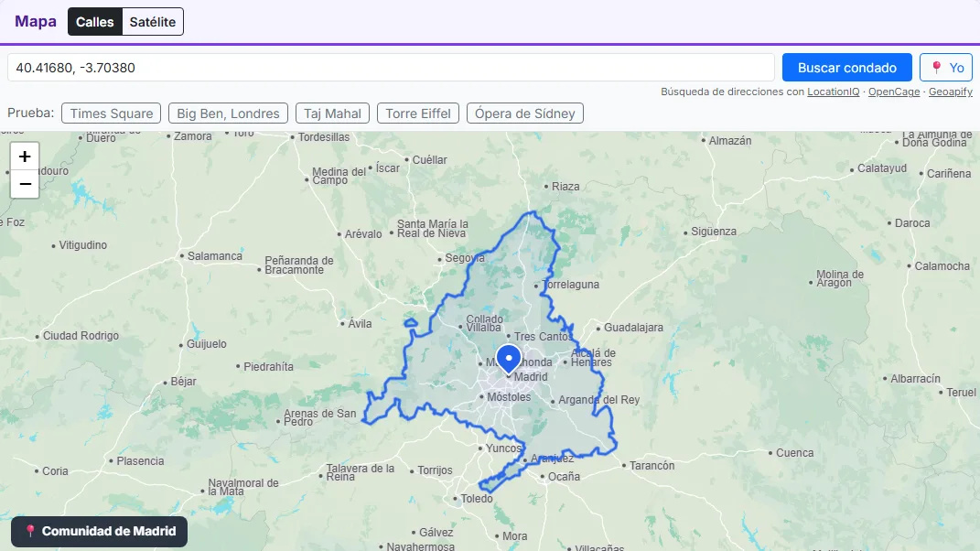Click the Arévalo label on the map

(363, 234)
